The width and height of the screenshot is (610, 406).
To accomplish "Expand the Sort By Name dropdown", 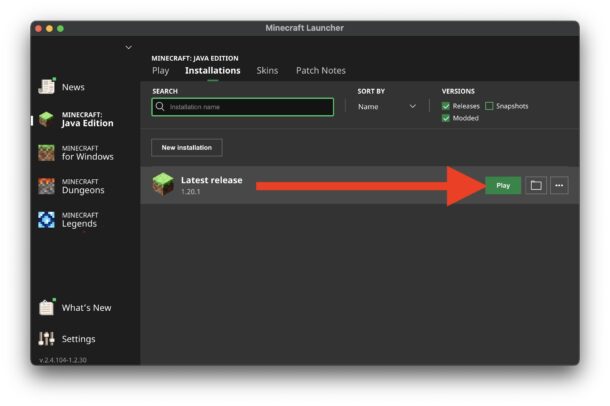I will (387, 106).
